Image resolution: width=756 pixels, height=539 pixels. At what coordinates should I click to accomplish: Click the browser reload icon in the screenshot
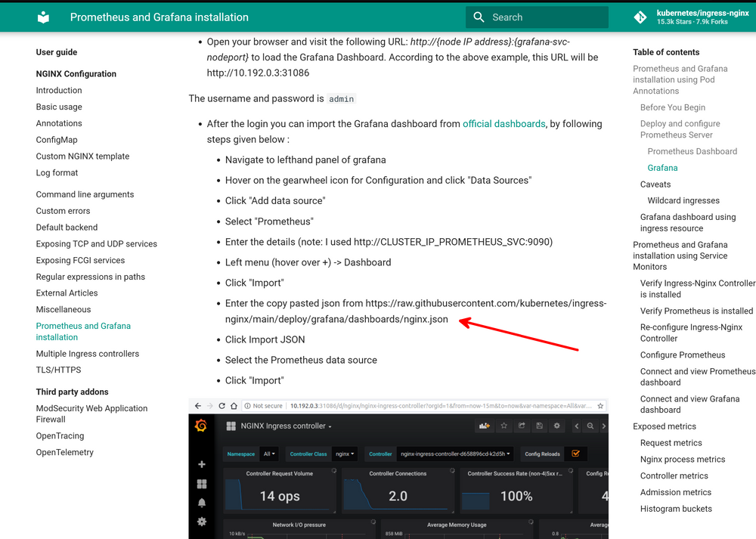(221, 405)
